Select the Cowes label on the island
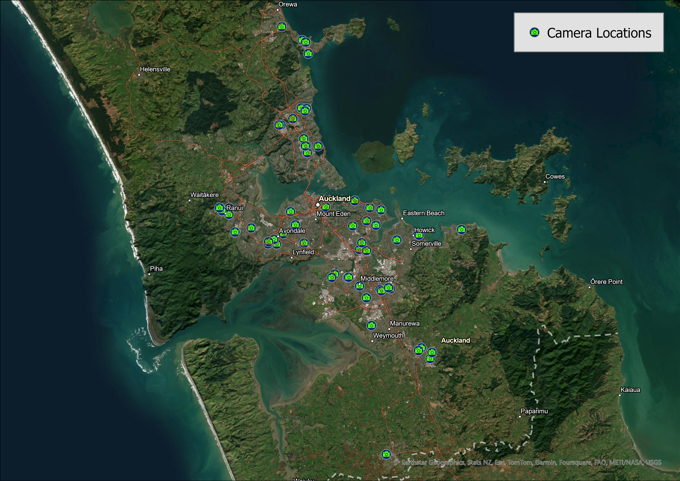 click(554, 176)
